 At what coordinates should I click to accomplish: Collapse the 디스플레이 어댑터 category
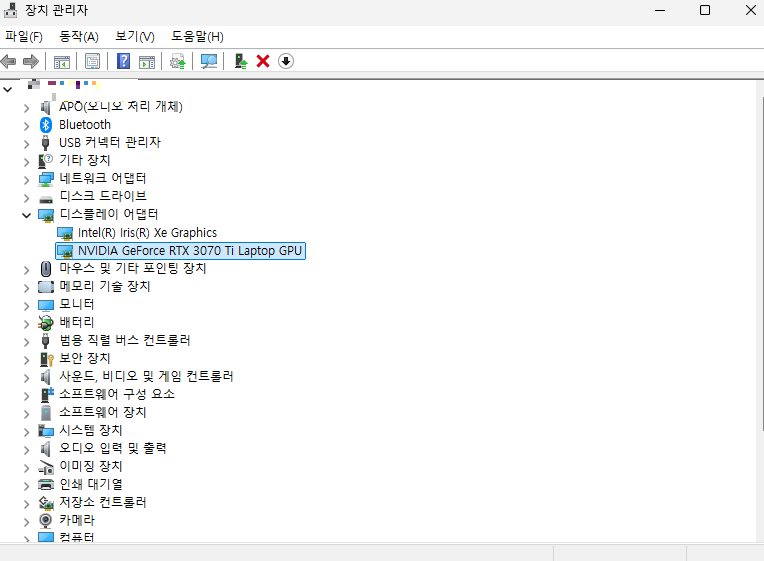click(x=26, y=215)
